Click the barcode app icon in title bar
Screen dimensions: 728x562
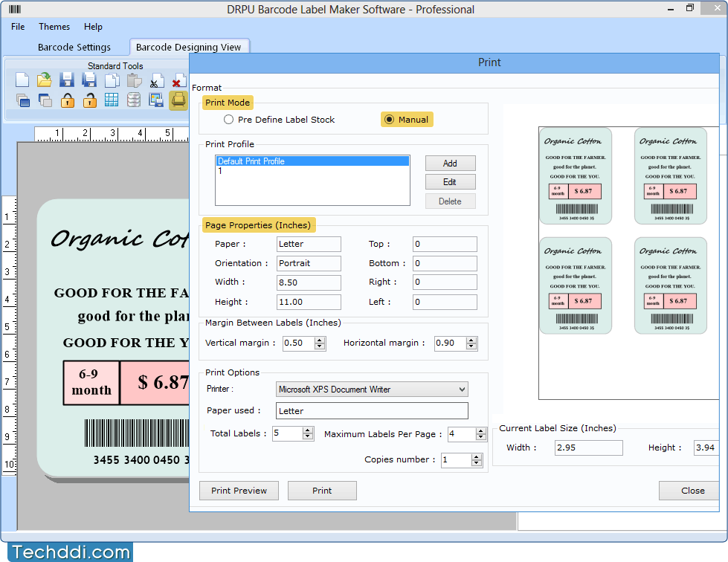[15, 9]
